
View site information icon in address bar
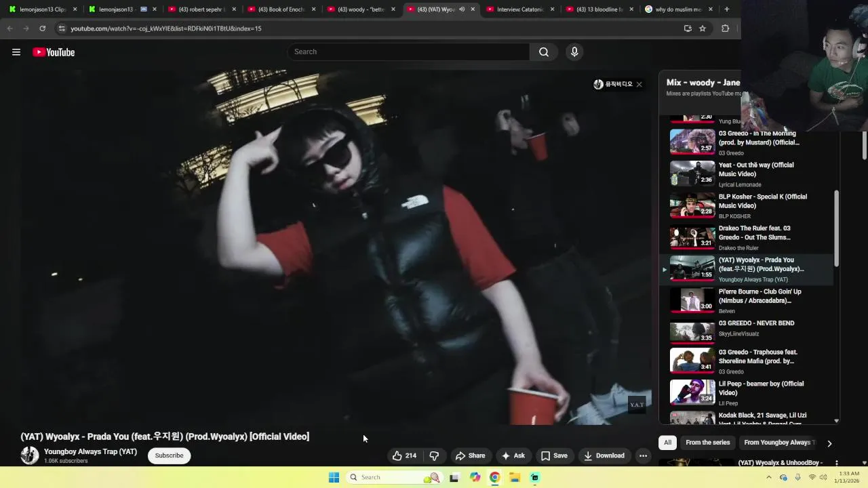coord(62,28)
